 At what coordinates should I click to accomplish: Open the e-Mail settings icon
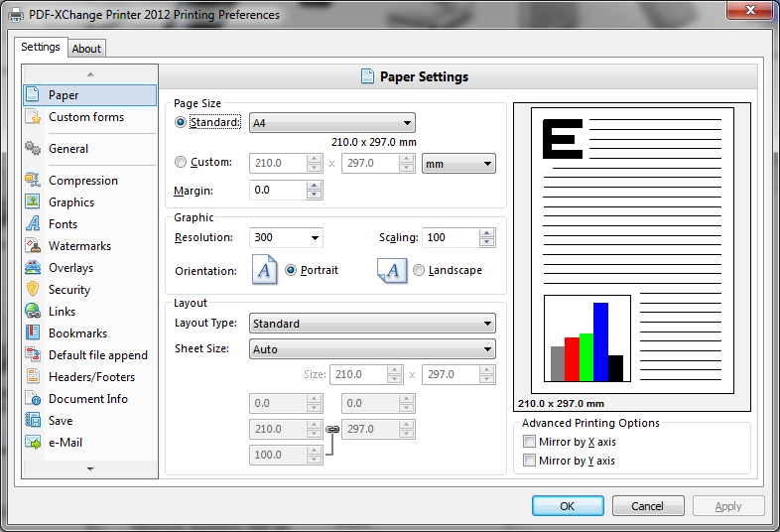pyautogui.click(x=33, y=443)
